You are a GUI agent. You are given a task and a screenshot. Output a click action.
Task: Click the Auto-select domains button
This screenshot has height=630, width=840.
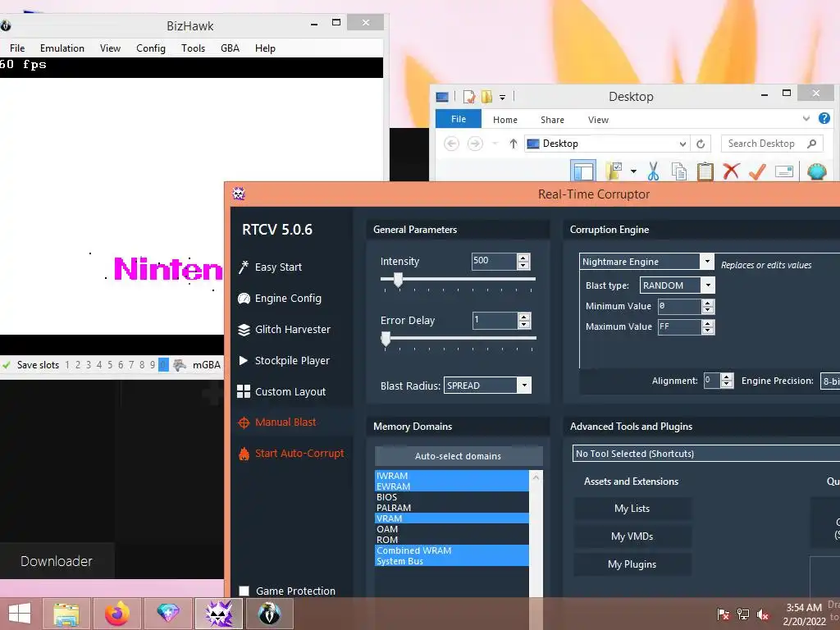click(x=459, y=456)
